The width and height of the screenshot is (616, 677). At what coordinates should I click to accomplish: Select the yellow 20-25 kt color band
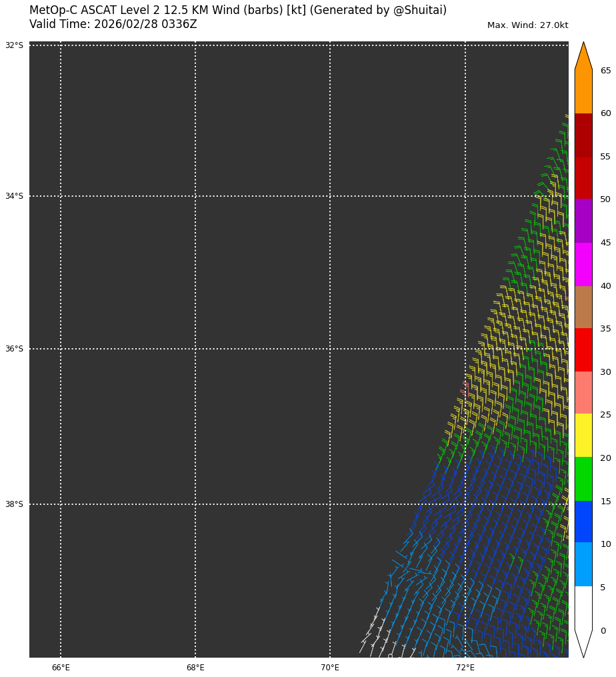583,436
